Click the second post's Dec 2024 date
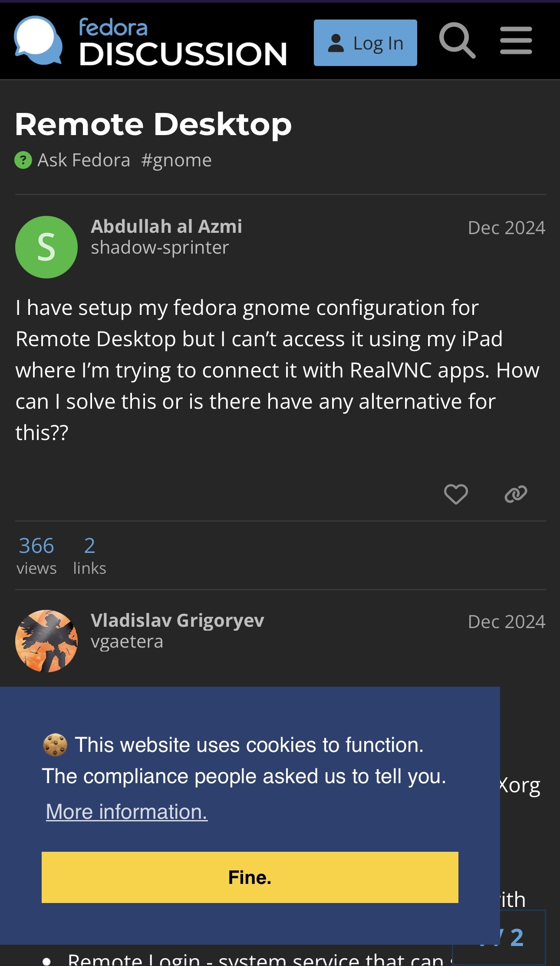Screen dimensions: 560x966 (506, 622)
